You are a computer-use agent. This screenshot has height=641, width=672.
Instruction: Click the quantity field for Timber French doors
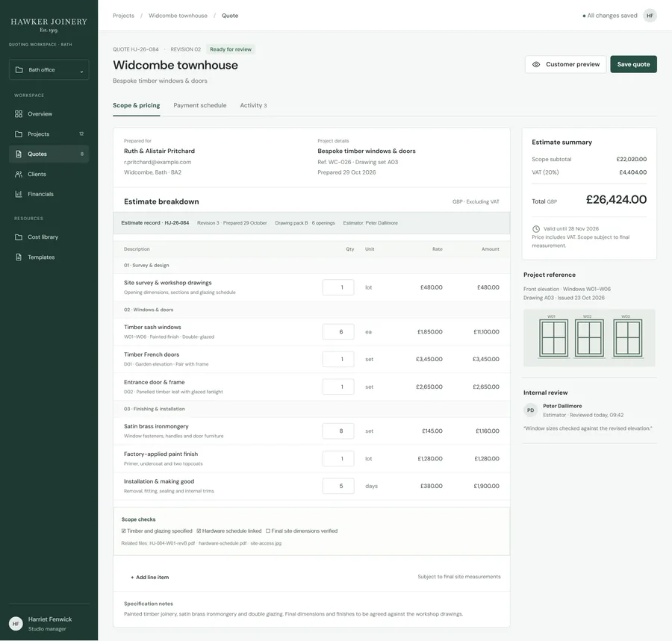click(x=338, y=359)
